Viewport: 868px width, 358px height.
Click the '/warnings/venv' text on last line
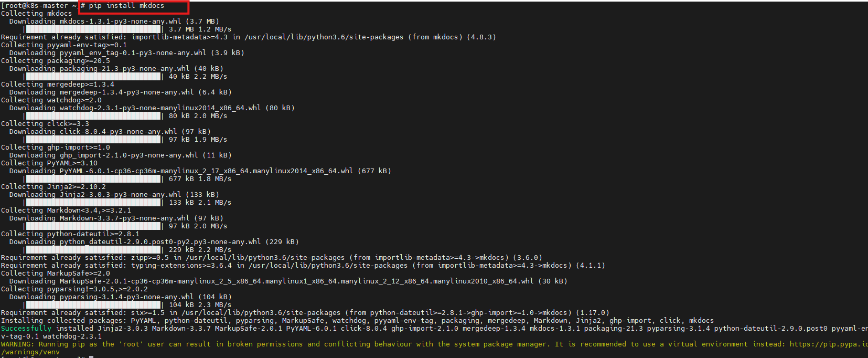click(30, 352)
